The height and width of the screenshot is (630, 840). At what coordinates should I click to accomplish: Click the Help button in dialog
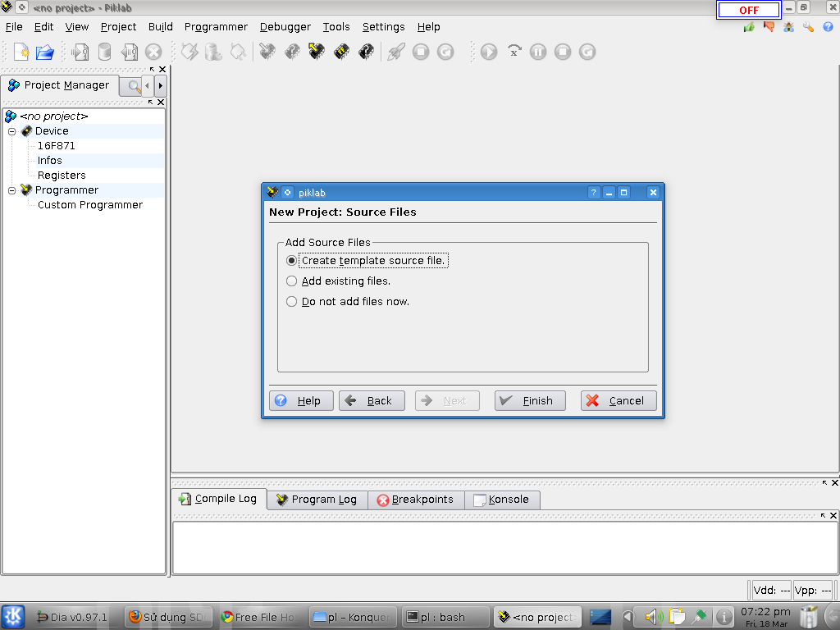tap(301, 400)
